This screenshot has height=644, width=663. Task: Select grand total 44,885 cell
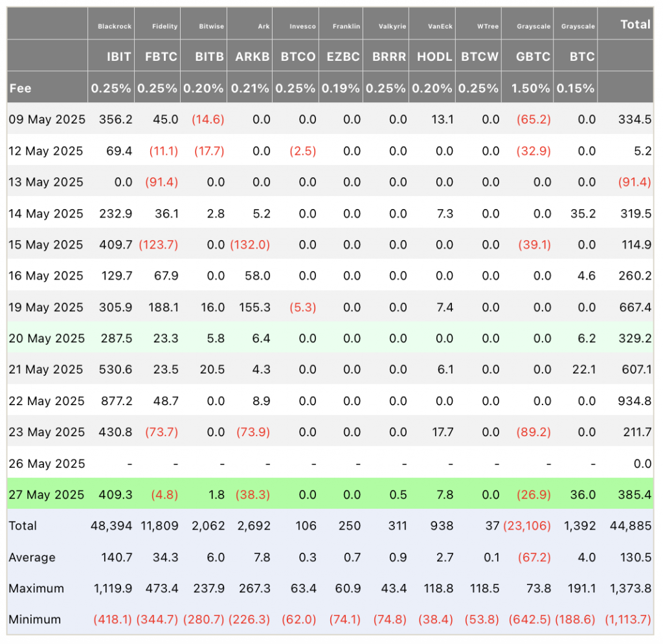point(631,526)
